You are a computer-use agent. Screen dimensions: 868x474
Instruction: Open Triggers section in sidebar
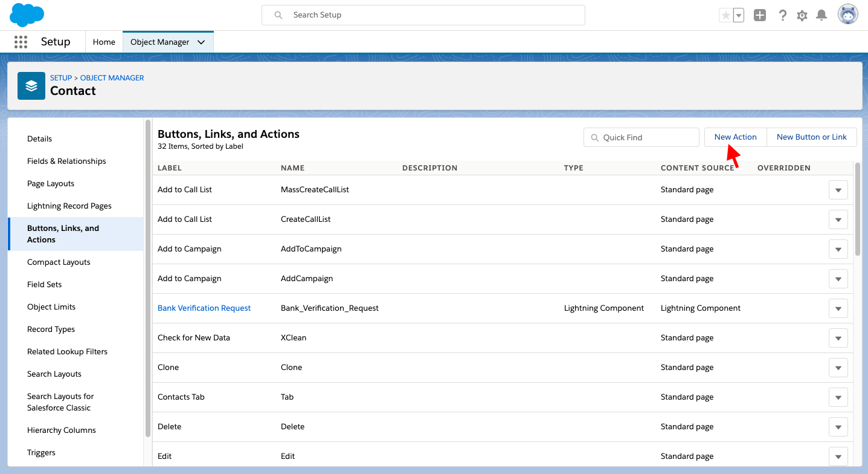coord(41,453)
